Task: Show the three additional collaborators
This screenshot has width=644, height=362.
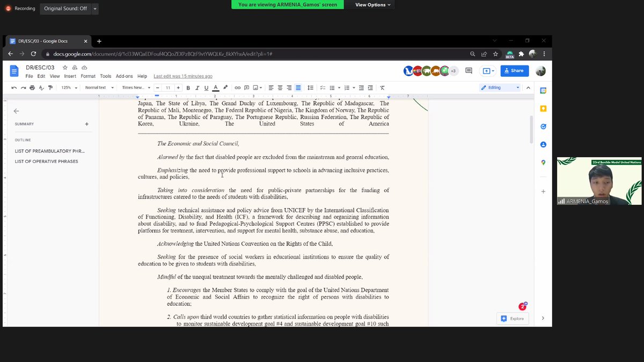Action: click(x=453, y=70)
